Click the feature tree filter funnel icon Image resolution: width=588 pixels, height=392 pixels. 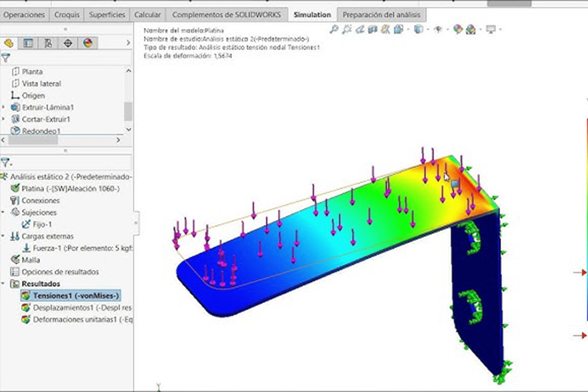[5, 58]
